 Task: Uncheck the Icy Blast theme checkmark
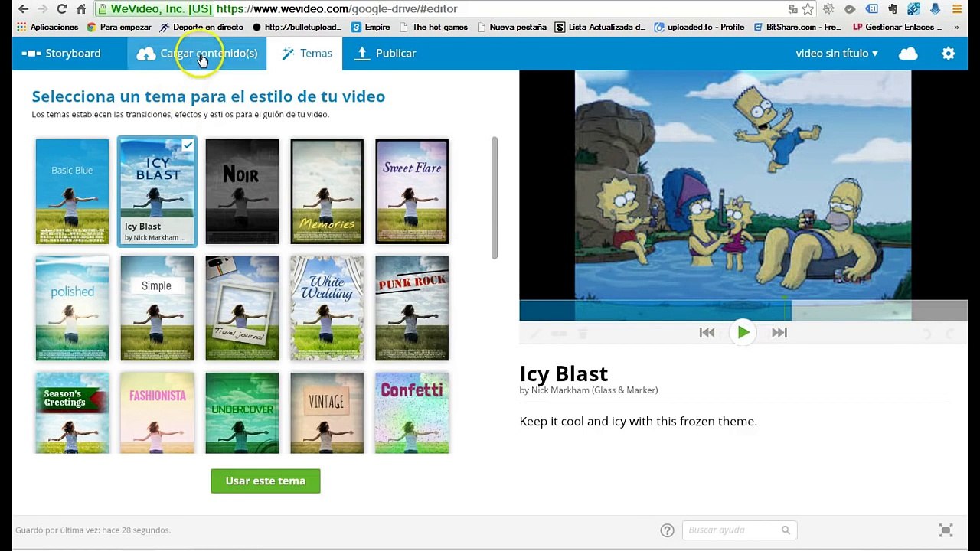tap(187, 145)
